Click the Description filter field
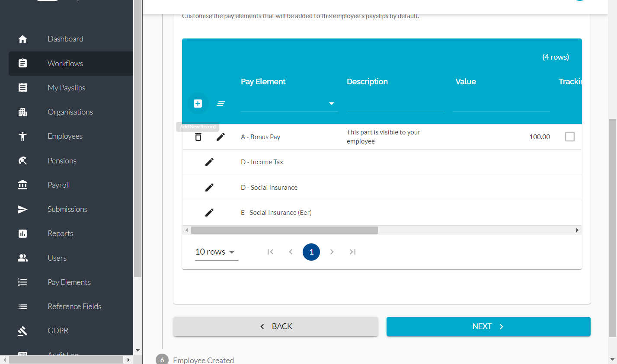This screenshot has height=364, width=617. tap(395, 103)
